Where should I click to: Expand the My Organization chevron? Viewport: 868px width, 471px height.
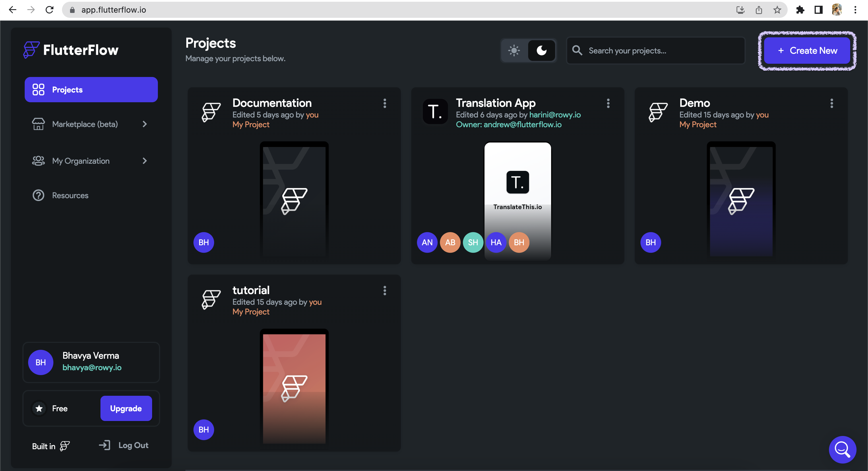[x=145, y=161]
